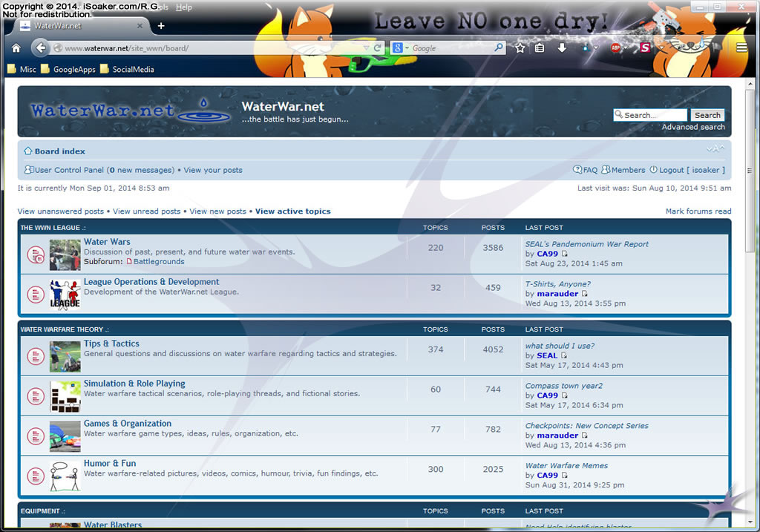Viewport: 760px width, 532px height.
Task: Open the Water Wars forum thumbnail
Action: pos(65,254)
